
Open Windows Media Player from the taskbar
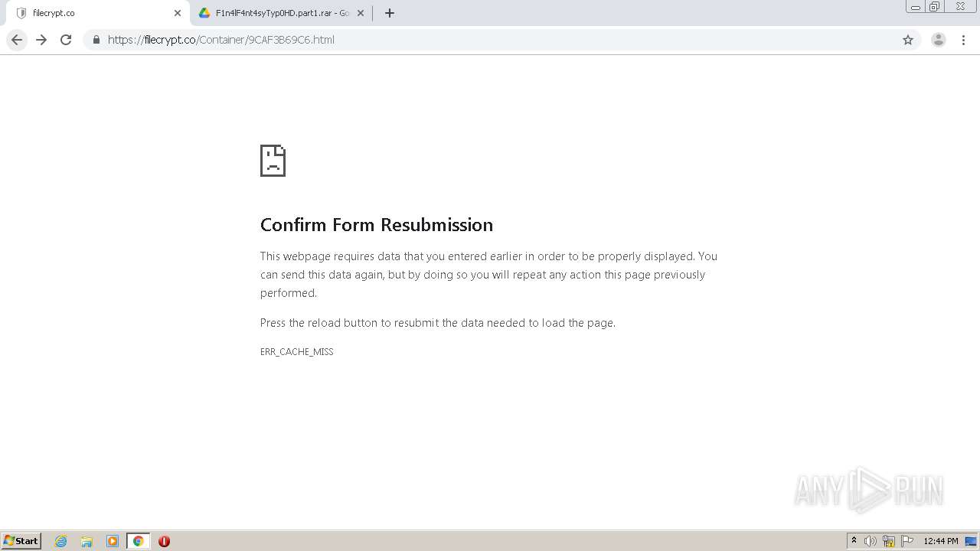click(x=113, y=541)
